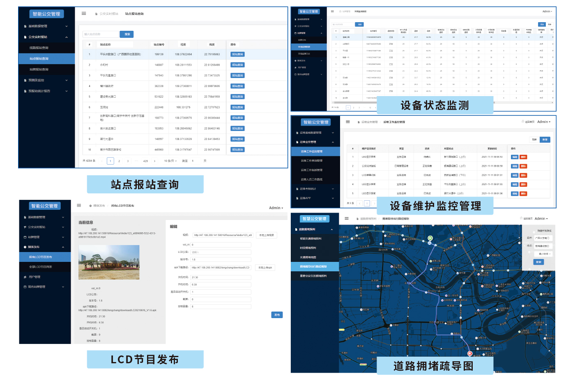Click the 输入站点名称 search input field
Screen dimensions: 575x392
point(101,34)
